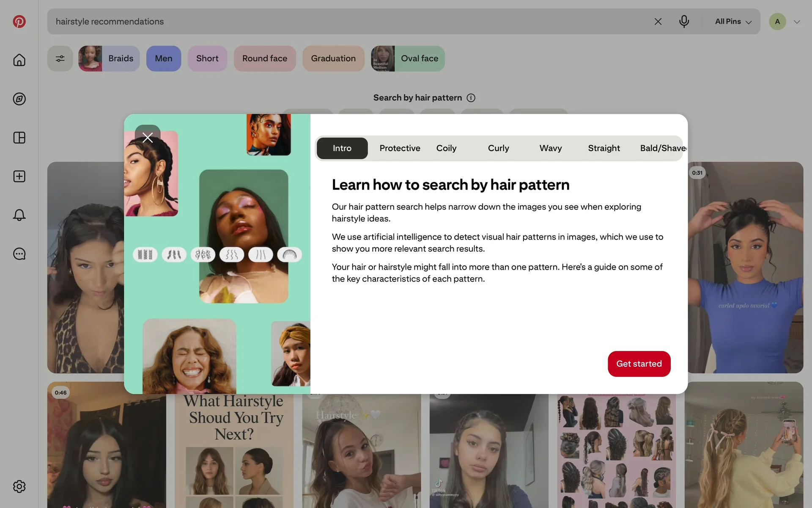The width and height of the screenshot is (812, 508).
Task: Open filter sliders icon button
Action: click(60, 58)
